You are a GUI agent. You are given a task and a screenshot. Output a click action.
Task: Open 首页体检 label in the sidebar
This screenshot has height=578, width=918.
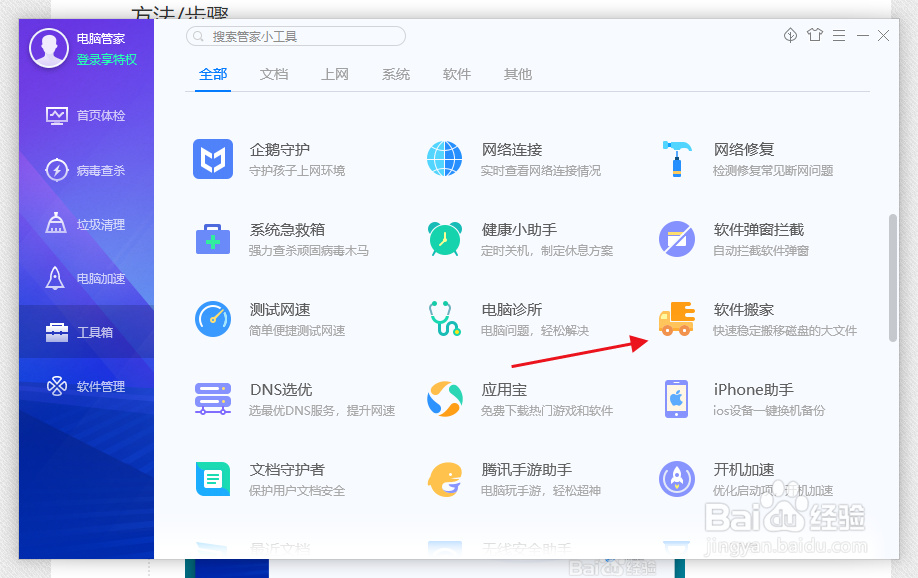[101, 116]
